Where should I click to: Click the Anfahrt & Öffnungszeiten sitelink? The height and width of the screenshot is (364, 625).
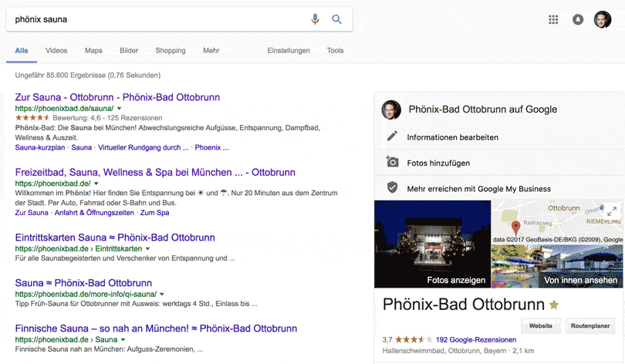click(x=94, y=213)
